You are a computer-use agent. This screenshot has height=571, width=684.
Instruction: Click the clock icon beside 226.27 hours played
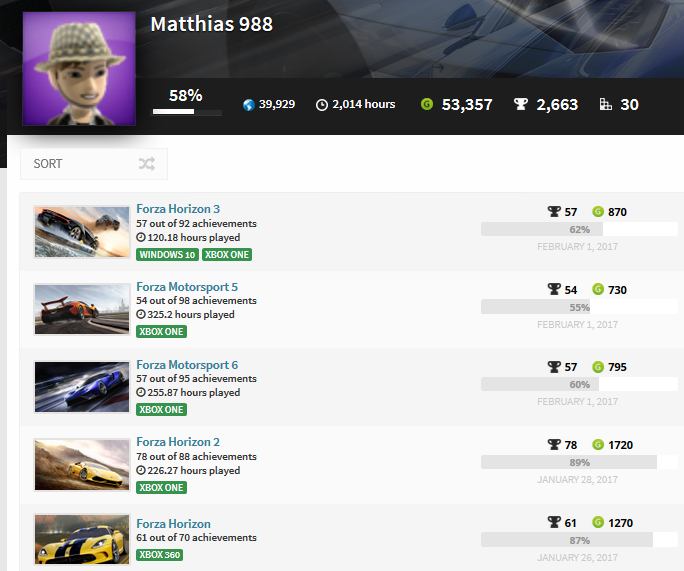pos(140,470)
